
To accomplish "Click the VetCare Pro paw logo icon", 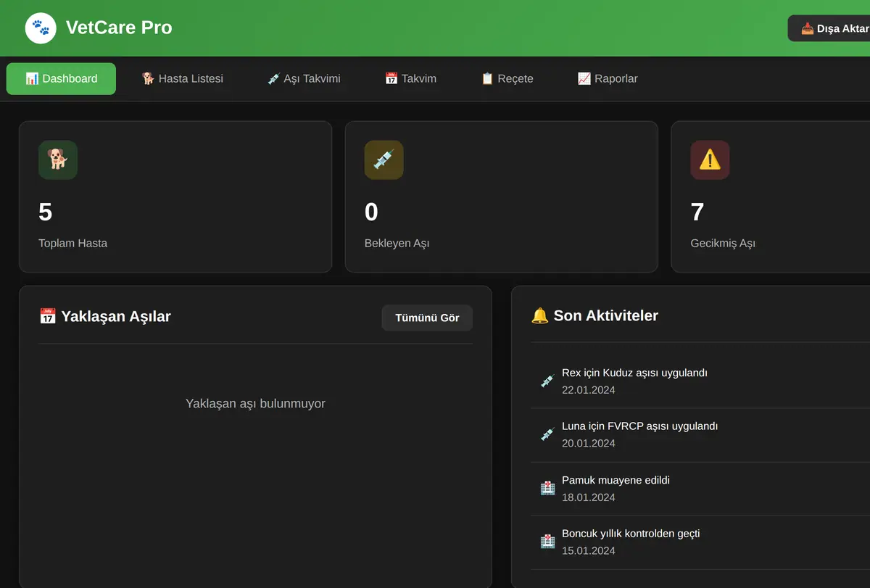I will pos(41,28).
